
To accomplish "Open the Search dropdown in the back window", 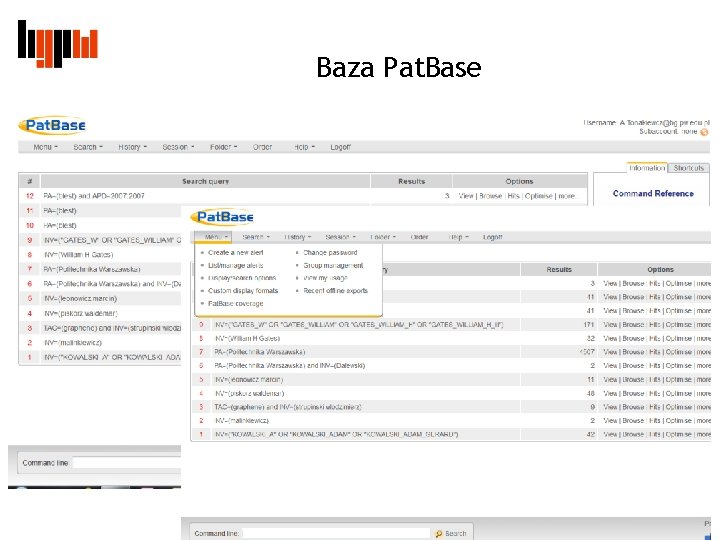I will 88,147.
